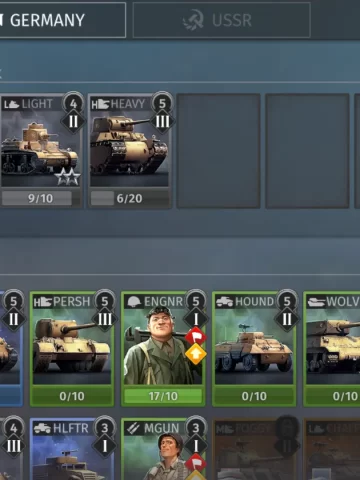Click the HOUND armored car card
360x480 pixels.
[x=254, y=349]
